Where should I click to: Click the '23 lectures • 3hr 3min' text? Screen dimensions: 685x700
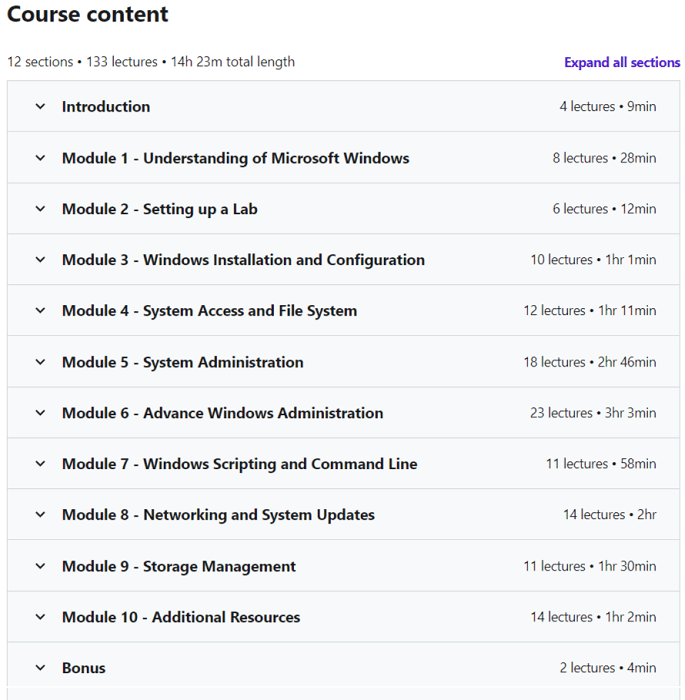[x=593, y=413]
